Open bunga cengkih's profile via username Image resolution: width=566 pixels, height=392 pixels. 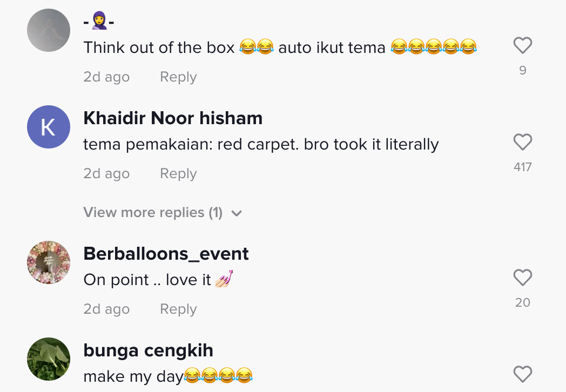tap(148, 350)
